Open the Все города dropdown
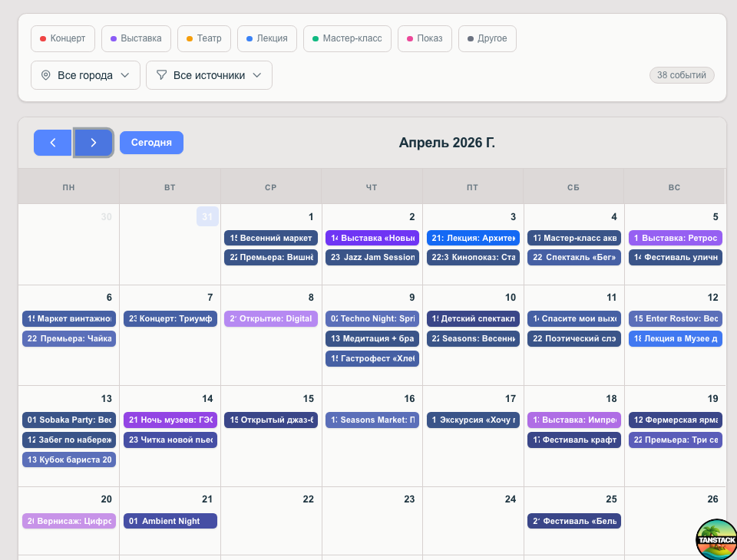The height and width of the screenshot is (560, 737). [x=84, y=75]
